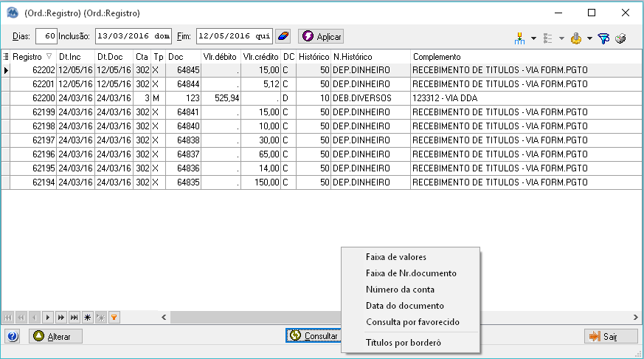
Task: Click the eraser clear icon beside Fim date
Action: pyautogui.click(x=283, y=36)
